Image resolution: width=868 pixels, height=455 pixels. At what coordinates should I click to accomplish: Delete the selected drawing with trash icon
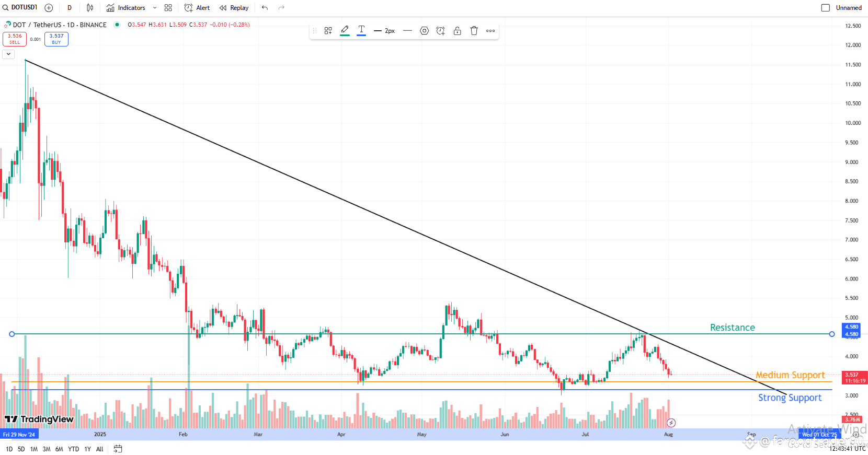pos(474,31)
